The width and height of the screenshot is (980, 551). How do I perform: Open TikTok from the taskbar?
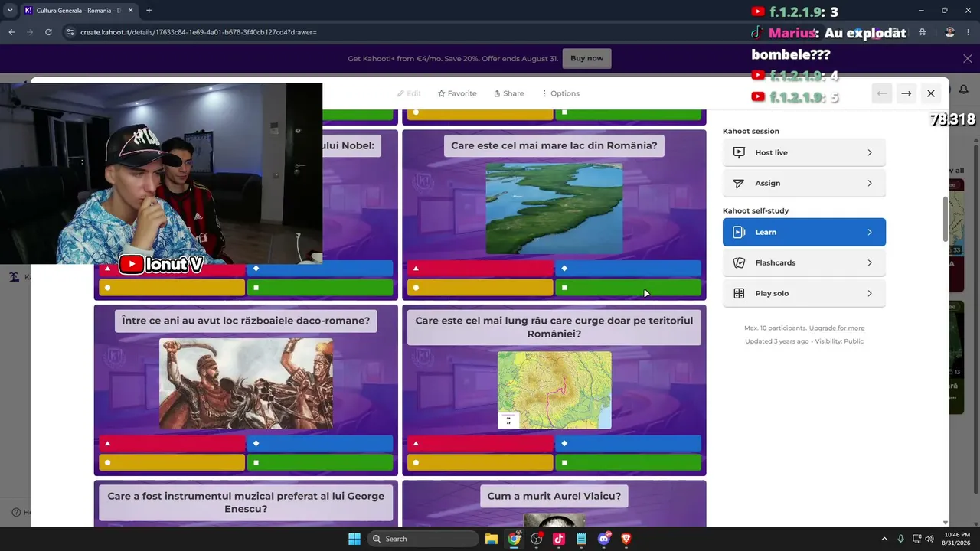click(559, 539)
